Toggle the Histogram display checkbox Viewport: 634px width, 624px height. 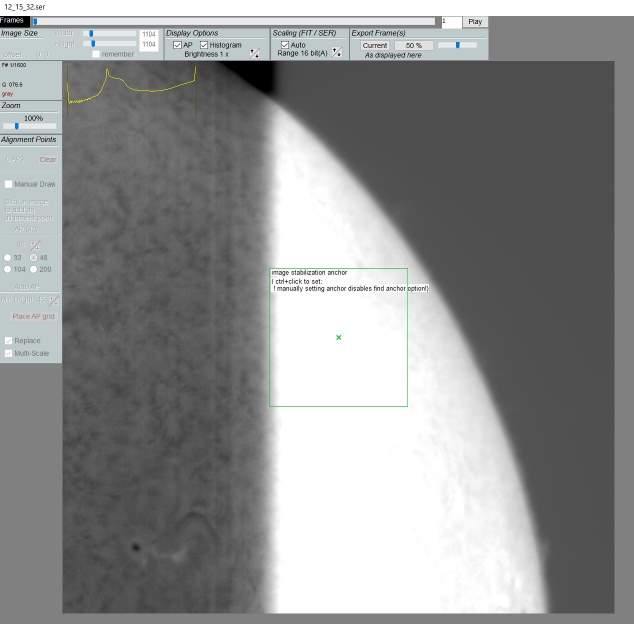coord(204,45)
